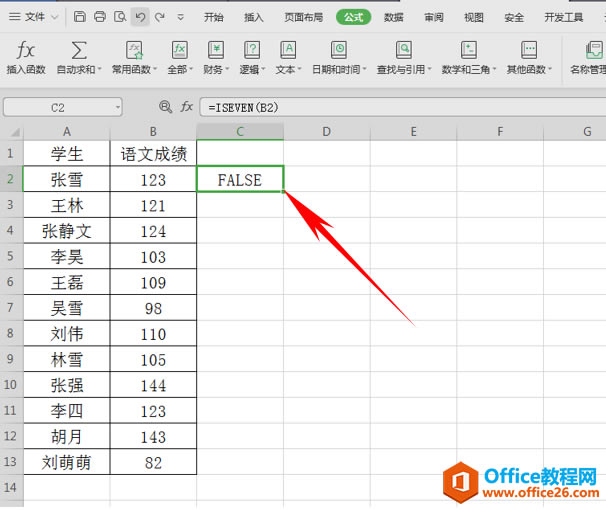Switch to the 数据 (Data) tab
The width and height of the screenshot is (606, 510).
point(393,17)
